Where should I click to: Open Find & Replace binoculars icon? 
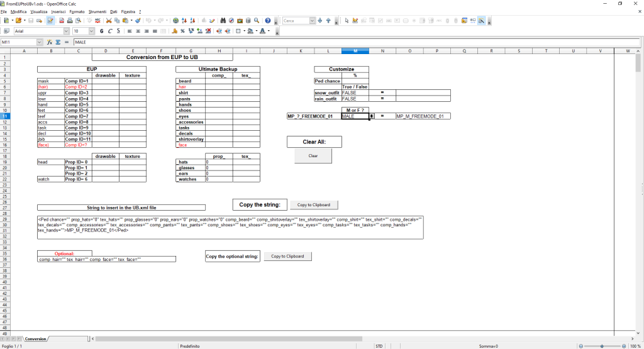click(223, 21)
